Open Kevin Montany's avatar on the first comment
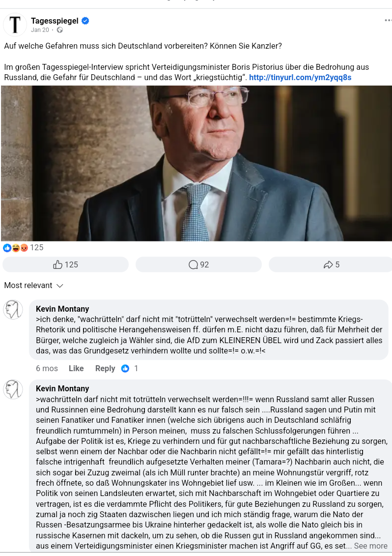The image size is (392, 556). [x=13, y=309]
